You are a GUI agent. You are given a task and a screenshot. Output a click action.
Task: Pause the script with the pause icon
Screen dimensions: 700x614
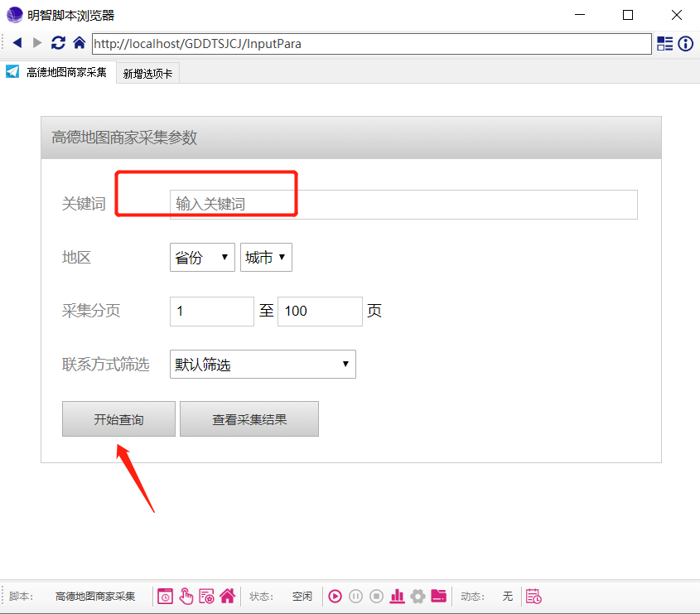[x=356, y=596]
